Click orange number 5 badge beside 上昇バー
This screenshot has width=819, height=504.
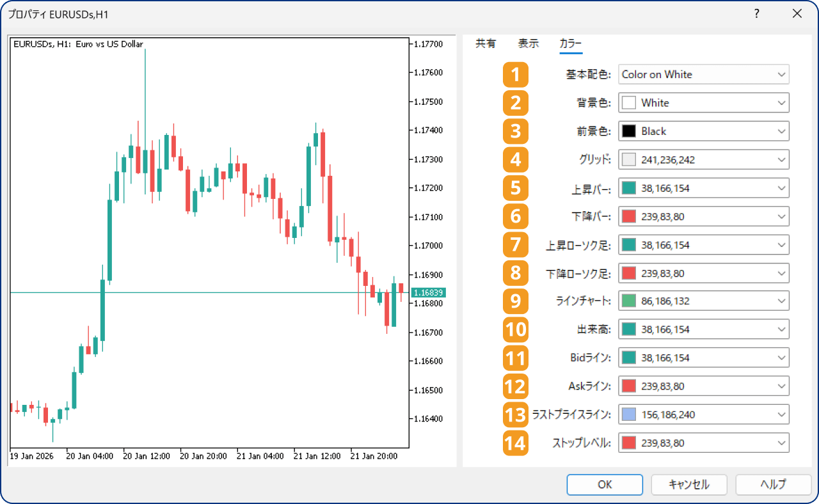515,188
